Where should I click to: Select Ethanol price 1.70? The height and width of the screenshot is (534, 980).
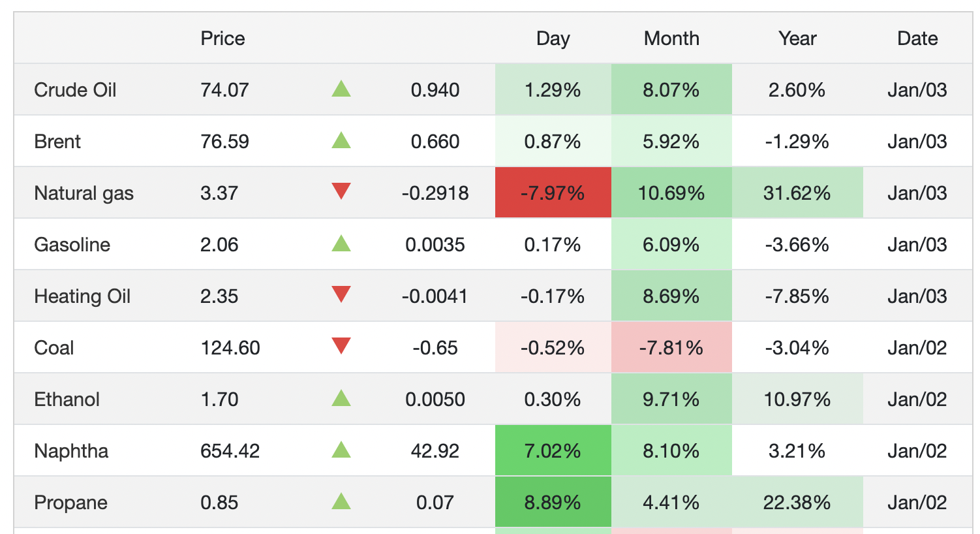(219, 400)
